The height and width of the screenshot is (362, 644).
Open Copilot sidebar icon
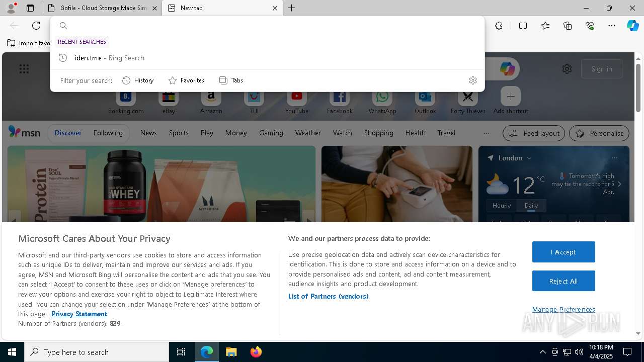point(632,26)
